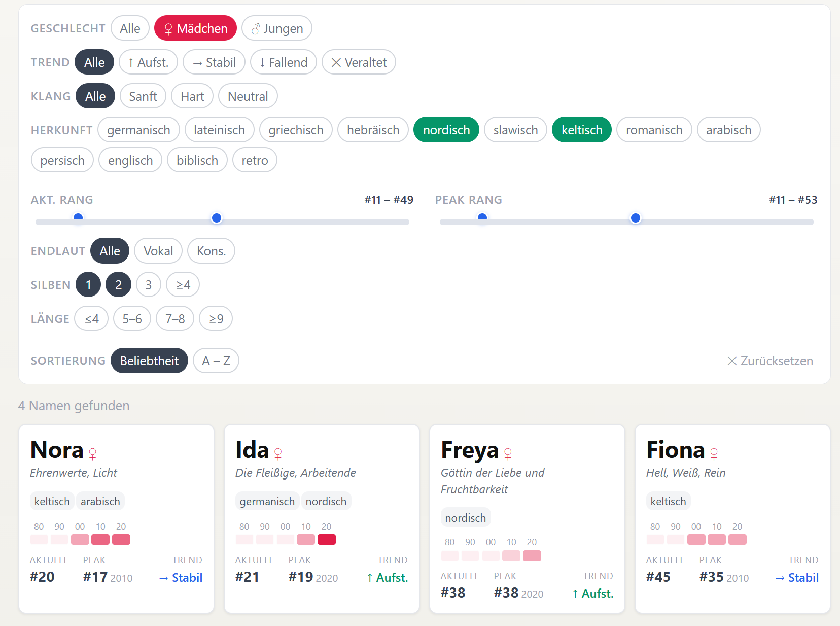Filter by Aufst. trend
This screenshot has height=626, width=840.
pos(148,62)
